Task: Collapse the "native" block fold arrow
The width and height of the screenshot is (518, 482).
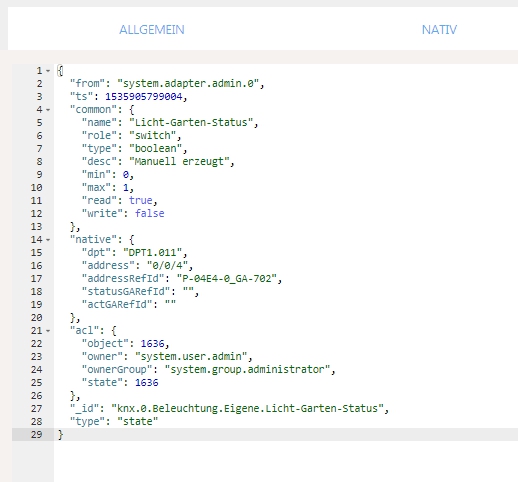Action: coord(48,240)
